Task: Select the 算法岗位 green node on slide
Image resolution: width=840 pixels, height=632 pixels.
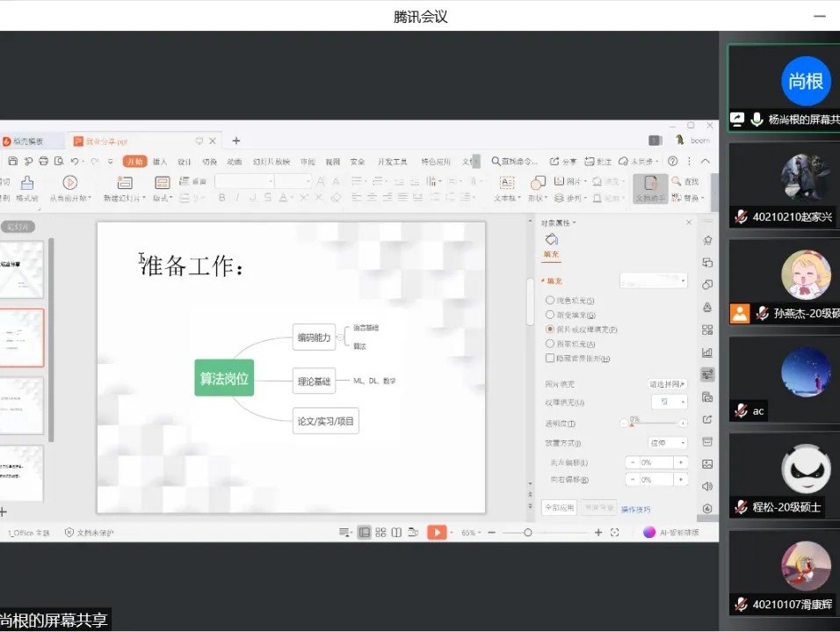Action: [224, 378]
